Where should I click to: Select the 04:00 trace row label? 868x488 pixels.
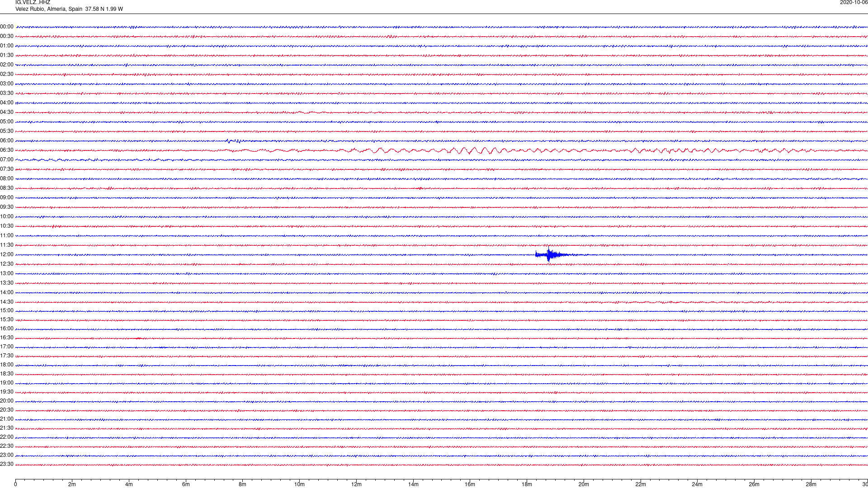(x=7, y=103)
